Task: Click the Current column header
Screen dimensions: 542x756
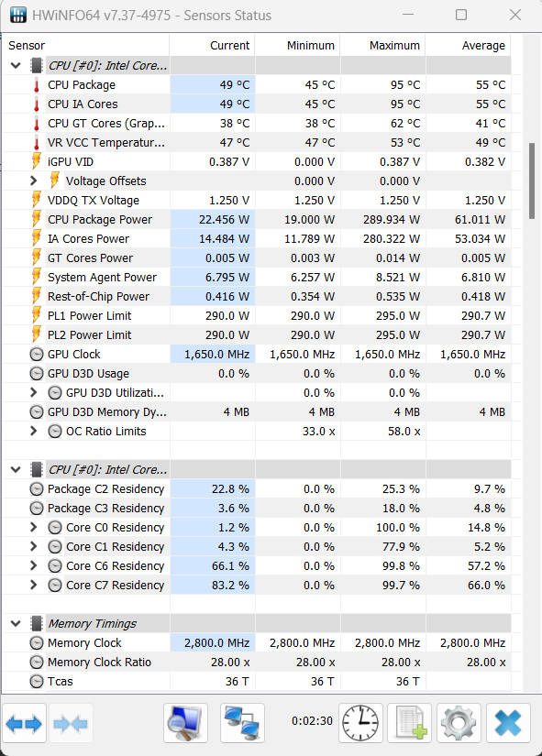Action: coord(213,45)
